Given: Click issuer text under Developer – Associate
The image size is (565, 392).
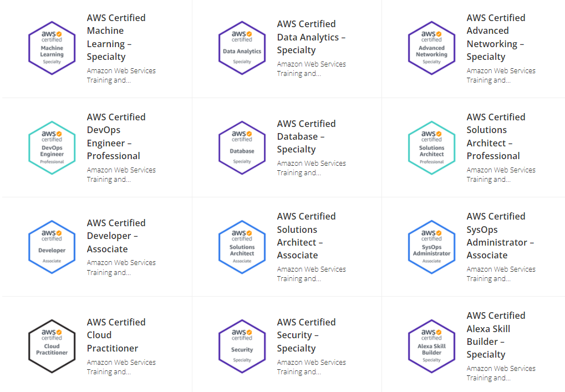Looking at the screenshot, I should [x=121, y=267].
